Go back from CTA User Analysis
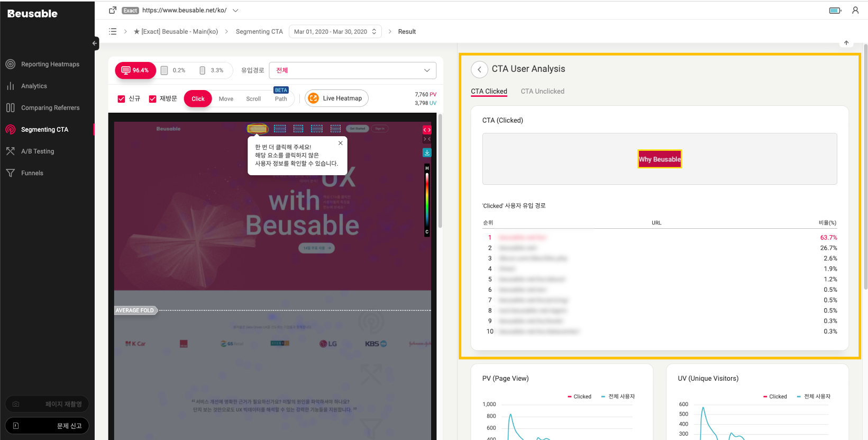This screenshot has width=868, height=440. point(479,69)
